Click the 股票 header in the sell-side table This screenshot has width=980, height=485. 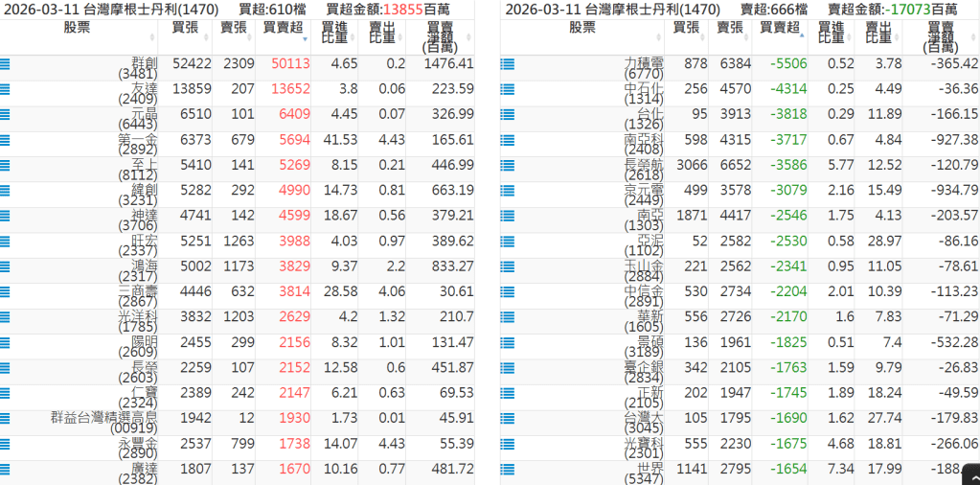tap(581, 28)
